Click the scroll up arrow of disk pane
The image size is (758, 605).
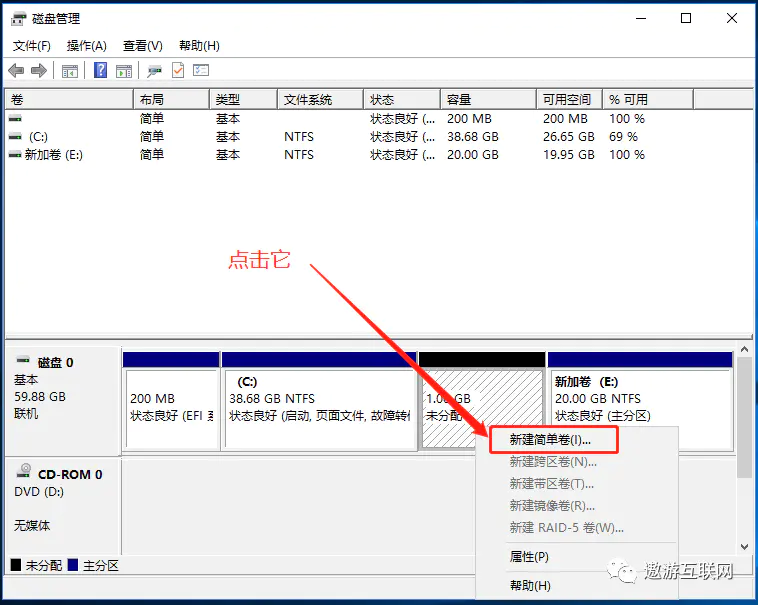click(x=744, y=349)
